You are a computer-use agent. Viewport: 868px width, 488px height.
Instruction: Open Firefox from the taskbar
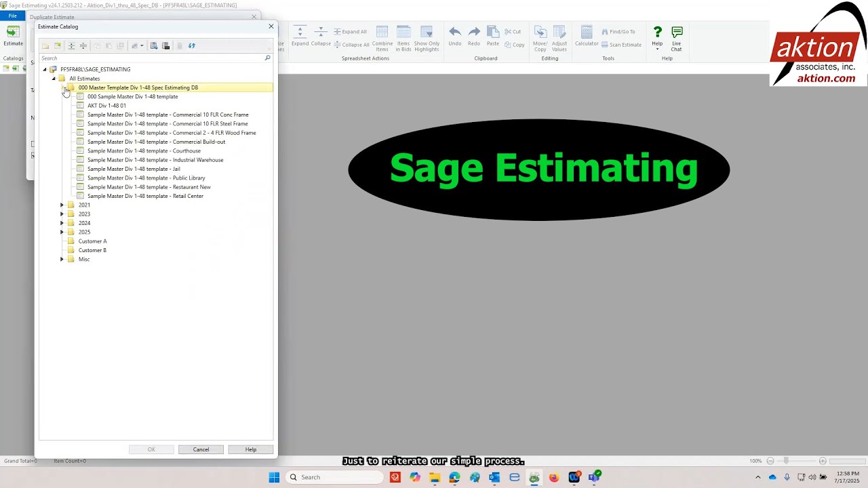[x=554, y=477]
